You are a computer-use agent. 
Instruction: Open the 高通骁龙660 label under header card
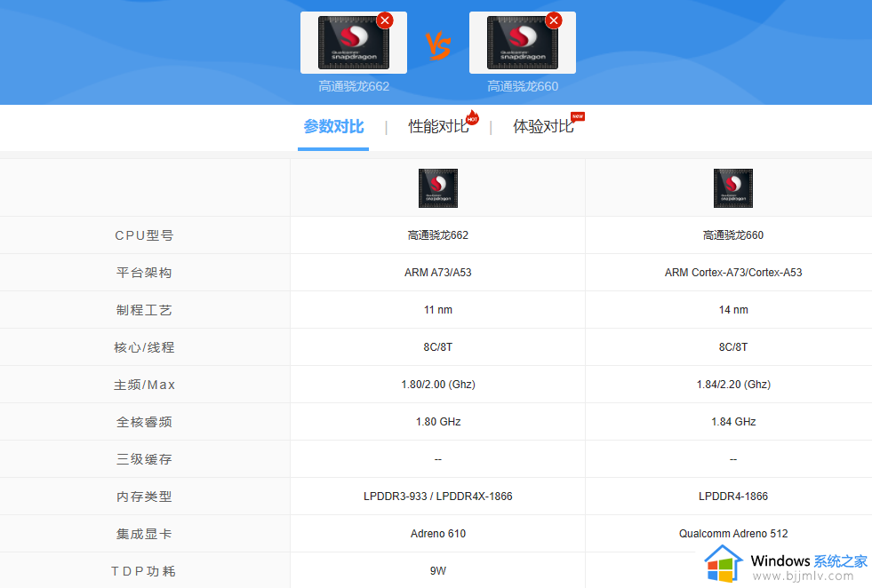pos(523,86)
